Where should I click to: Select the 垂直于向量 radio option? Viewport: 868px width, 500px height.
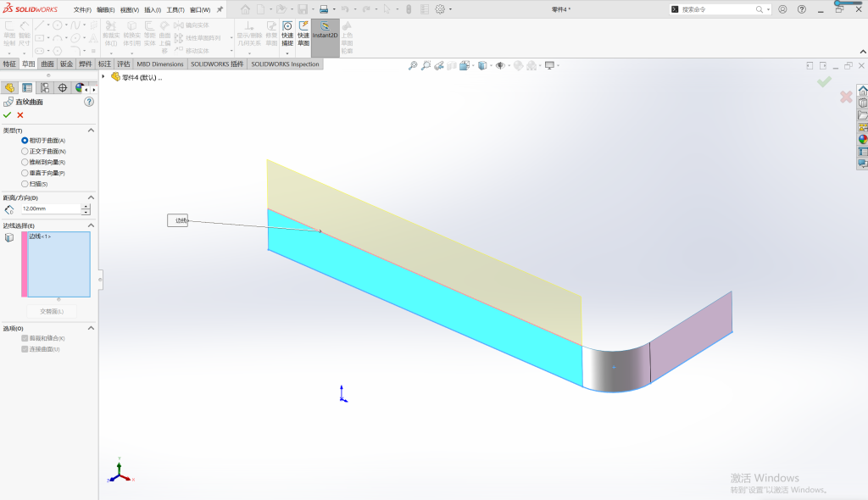point(25,173)
